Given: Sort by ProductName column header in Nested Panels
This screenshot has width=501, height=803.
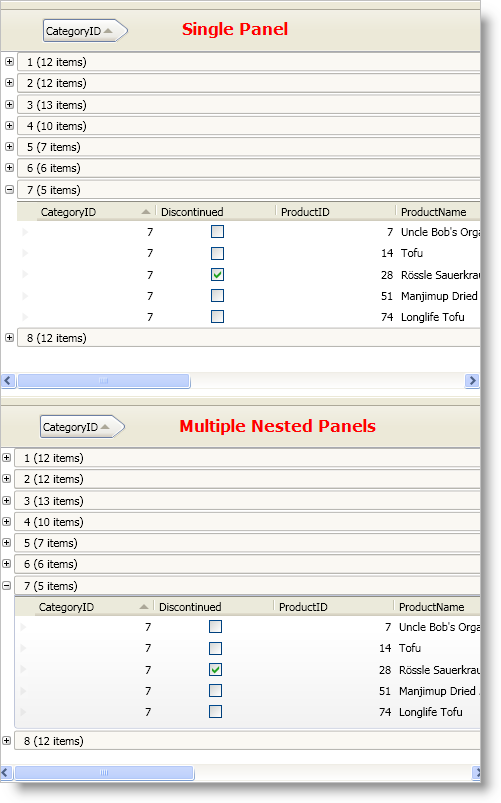Looking at the screenshot, I should 437,607.
